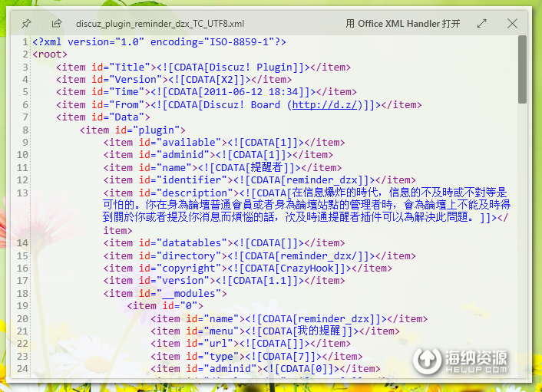Click the description item text on line 13
Image resolution: width=542 pixels, height=392 pixels.
[x=306, y=212]
